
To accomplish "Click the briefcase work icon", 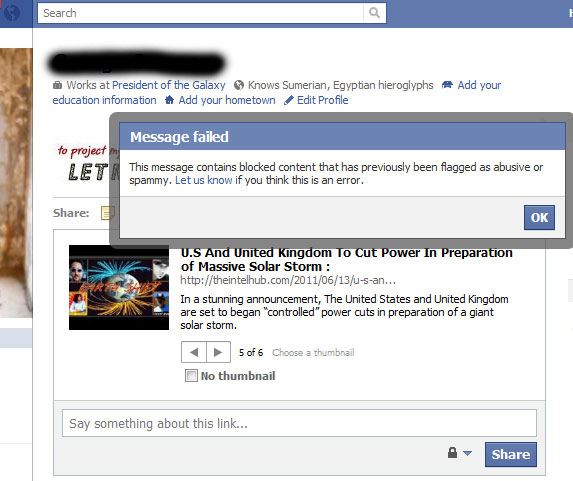I will [x=57, y=85].
